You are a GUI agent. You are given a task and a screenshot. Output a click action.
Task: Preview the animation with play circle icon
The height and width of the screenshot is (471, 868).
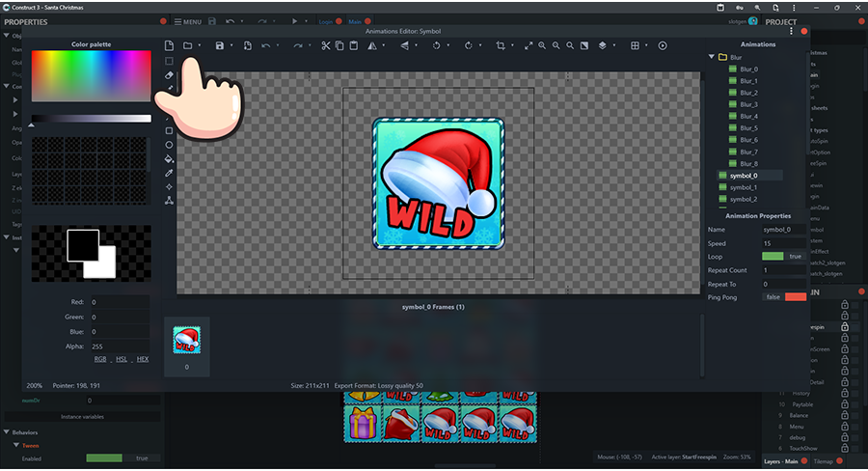point(663,45)
